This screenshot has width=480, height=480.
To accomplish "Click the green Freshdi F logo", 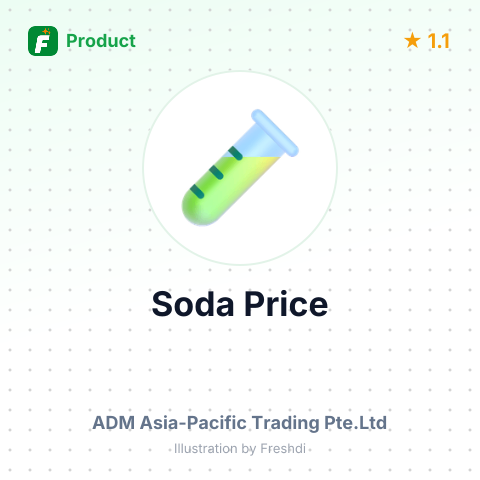I will [43, 41].
